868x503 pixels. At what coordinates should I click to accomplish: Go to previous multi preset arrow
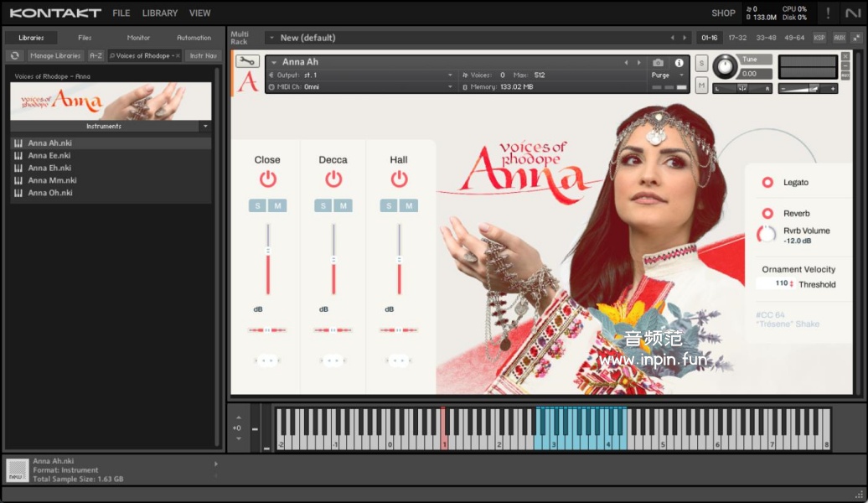[x=672, y=38]
